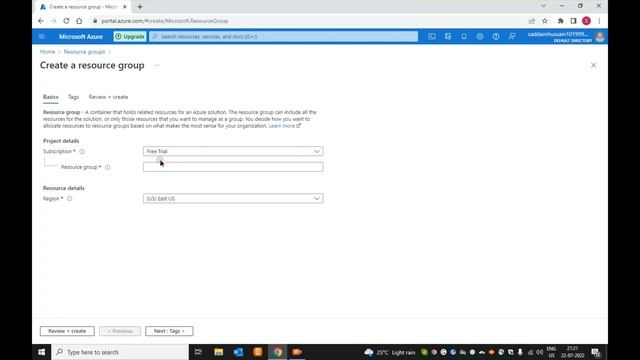This screenshot has height=360, width=640.
Task: Open Chrome profile avatar
Action: [586, 21]
